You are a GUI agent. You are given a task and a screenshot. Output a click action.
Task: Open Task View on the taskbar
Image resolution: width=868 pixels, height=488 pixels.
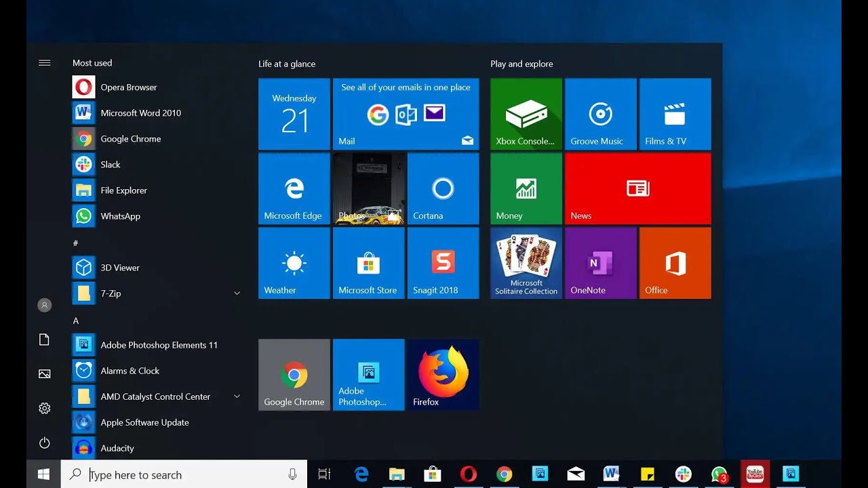point(325,474)
